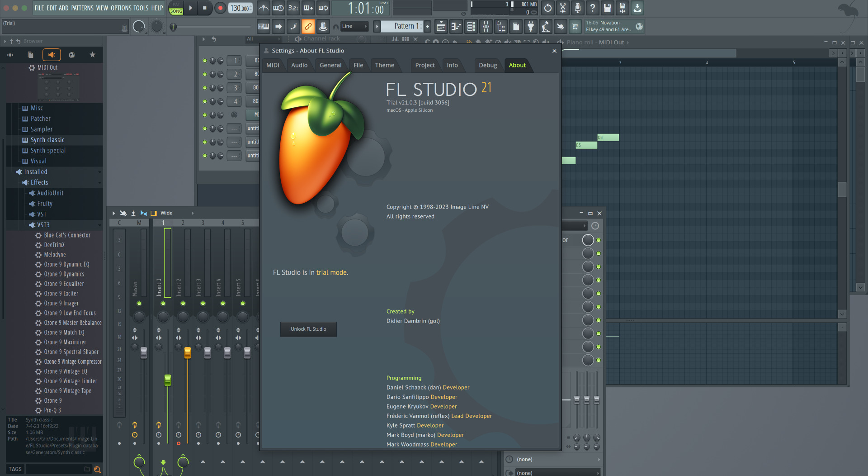868x476 pixels.
Task: Select the Plugin database speaker tab in Browser
Action: (51, 55)
